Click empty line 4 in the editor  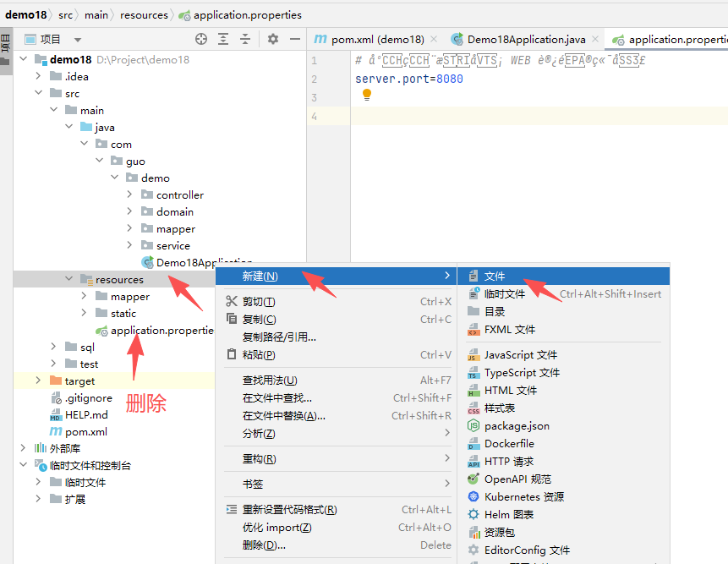pyautogui.click(x=507, y=116)
